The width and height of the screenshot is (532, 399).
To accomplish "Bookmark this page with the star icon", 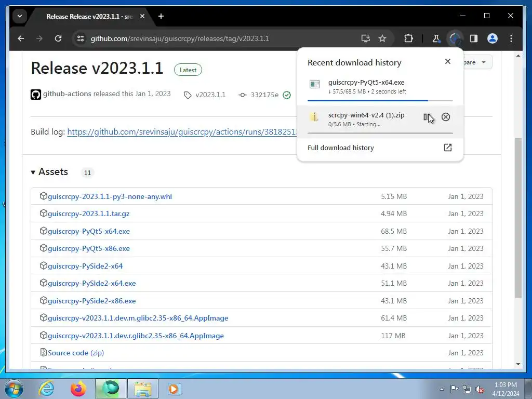I will click(x=382, y=38).
